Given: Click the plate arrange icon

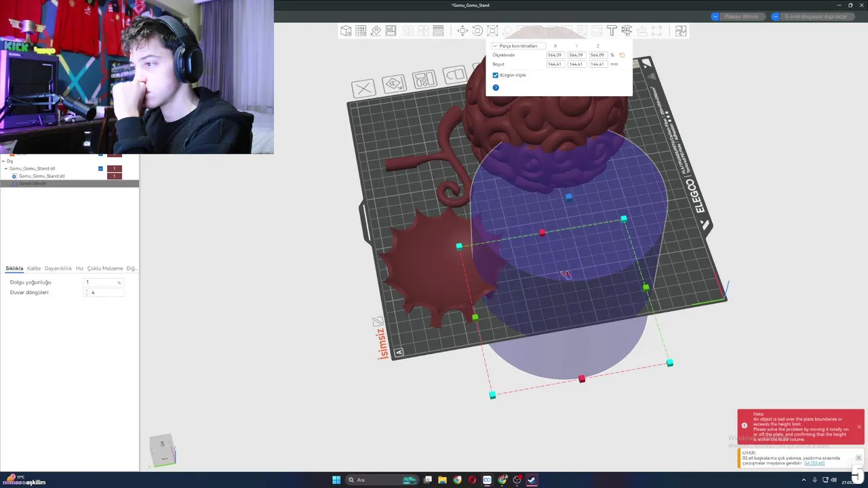Looking at the screenshot, I should [425, 79].
